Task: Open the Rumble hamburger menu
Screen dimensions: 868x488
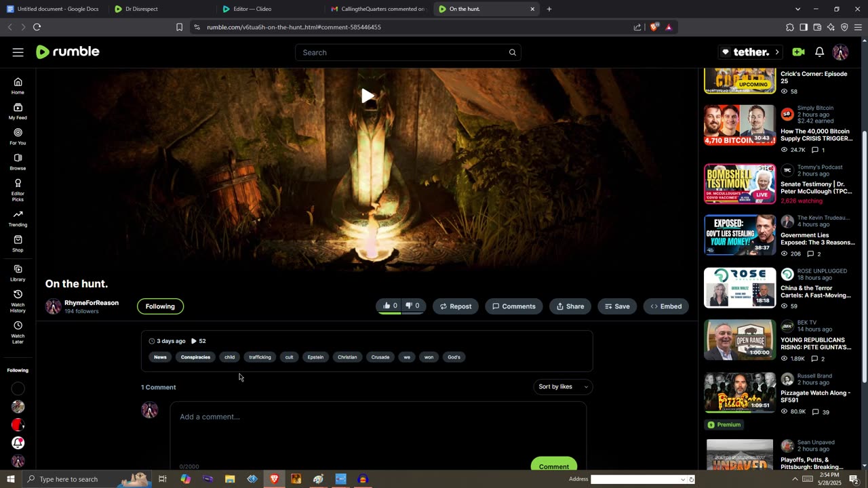Action: [x=18, y=52]
